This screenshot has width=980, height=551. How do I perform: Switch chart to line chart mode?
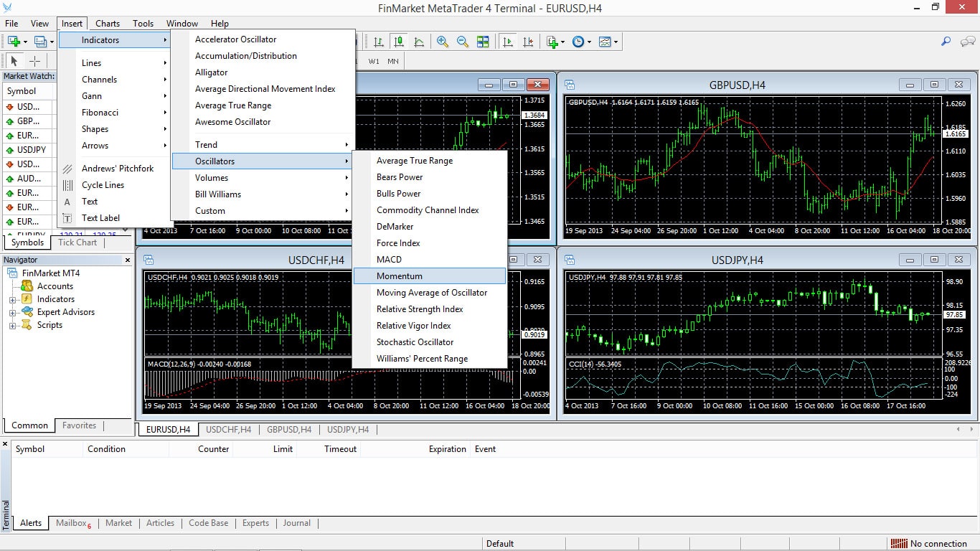point(419,42)
